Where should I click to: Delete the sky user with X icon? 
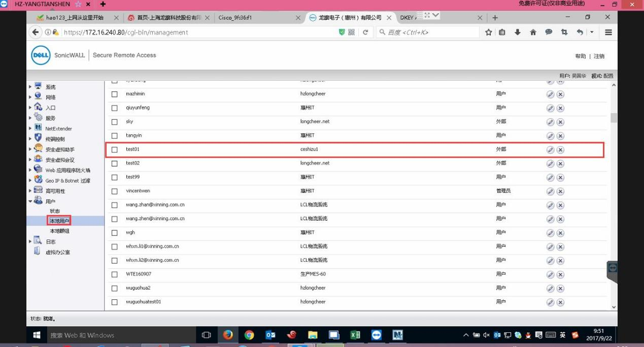[x=560, y=122]
